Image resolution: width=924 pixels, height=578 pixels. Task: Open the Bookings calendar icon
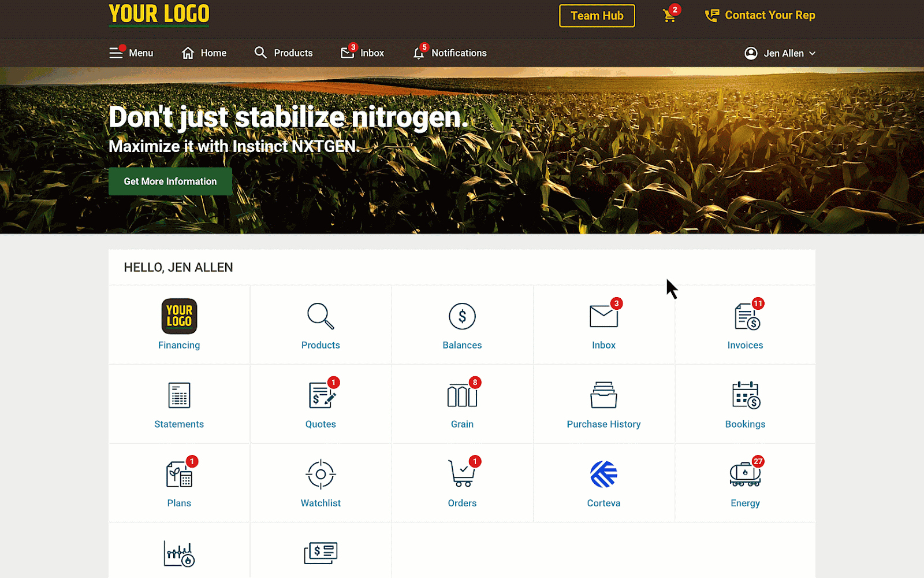(x=746, y=395)
